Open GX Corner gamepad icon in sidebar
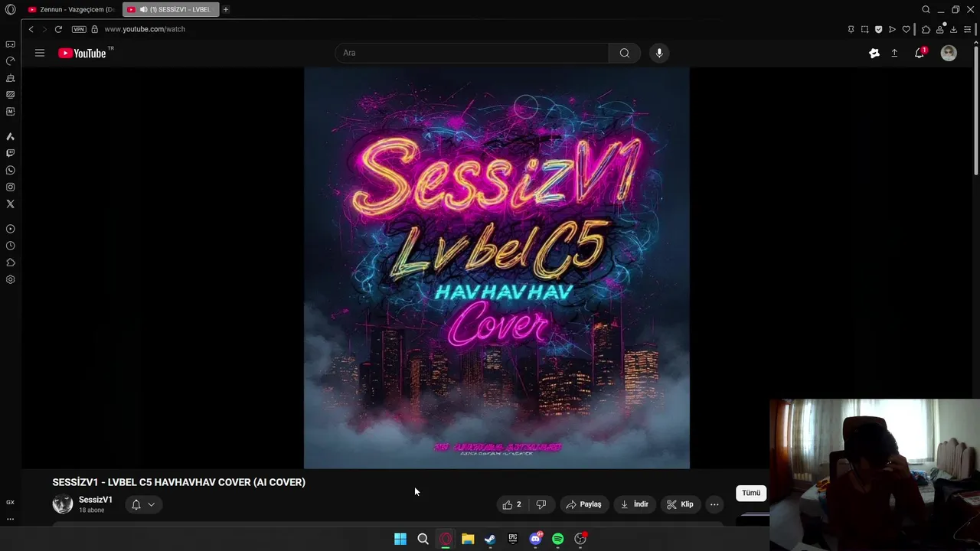The height and width of the screenshot is (551, 980). coord(10,44)
